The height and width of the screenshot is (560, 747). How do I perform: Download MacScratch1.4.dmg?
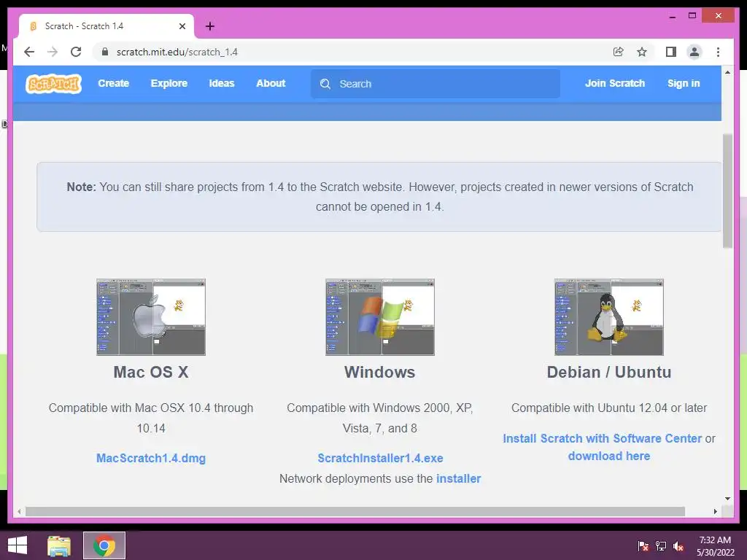pyautogui.click(x=151, y=458)
